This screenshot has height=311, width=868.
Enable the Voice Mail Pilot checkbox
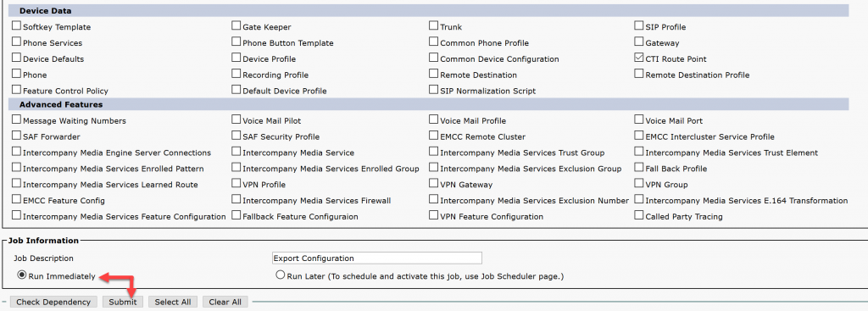point(236,119)
